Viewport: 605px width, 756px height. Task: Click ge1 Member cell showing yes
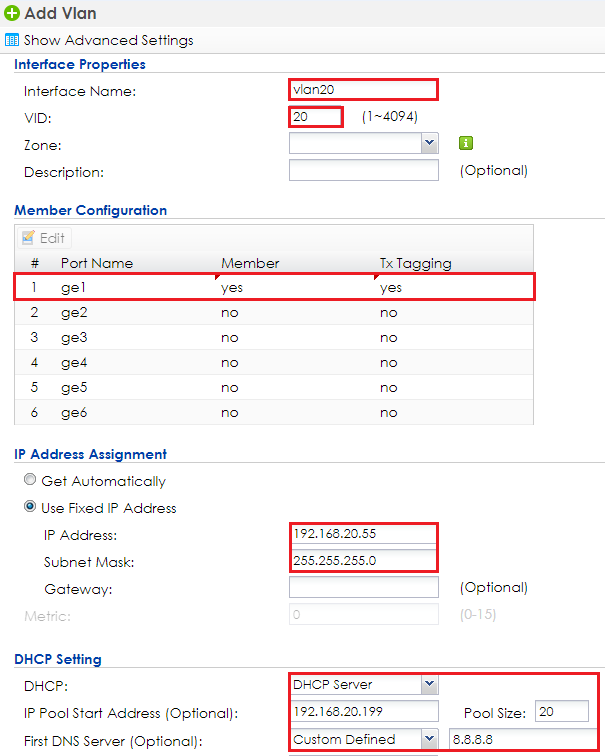point(232,288)
